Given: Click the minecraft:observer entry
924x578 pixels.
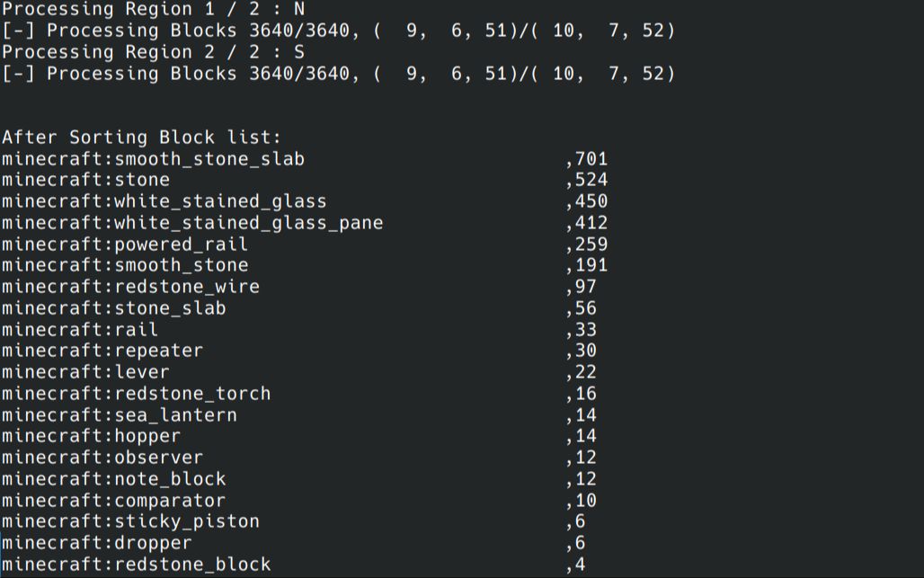Looking at the screenshot, I should (102, 458).
